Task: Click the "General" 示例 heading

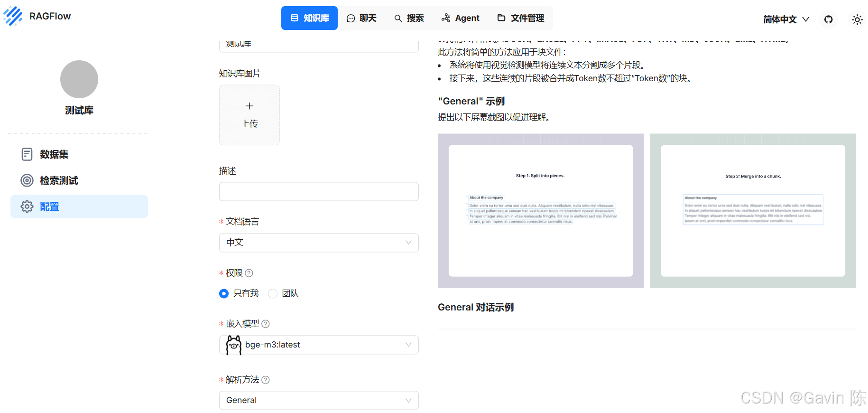Action: [x=471, y=101]
